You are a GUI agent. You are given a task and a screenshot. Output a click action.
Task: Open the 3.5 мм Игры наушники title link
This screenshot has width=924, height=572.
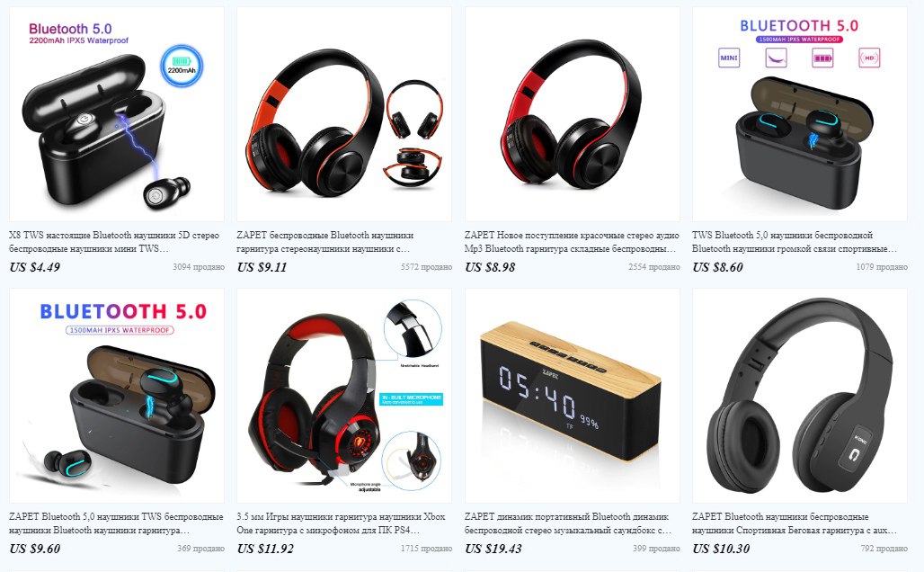[x=342, y=523]
